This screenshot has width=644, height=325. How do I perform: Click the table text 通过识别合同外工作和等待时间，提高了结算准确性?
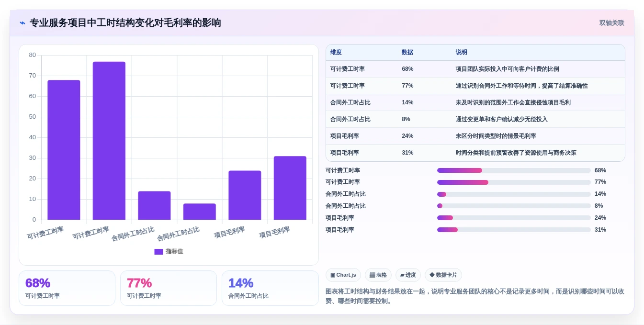[522, 86]
